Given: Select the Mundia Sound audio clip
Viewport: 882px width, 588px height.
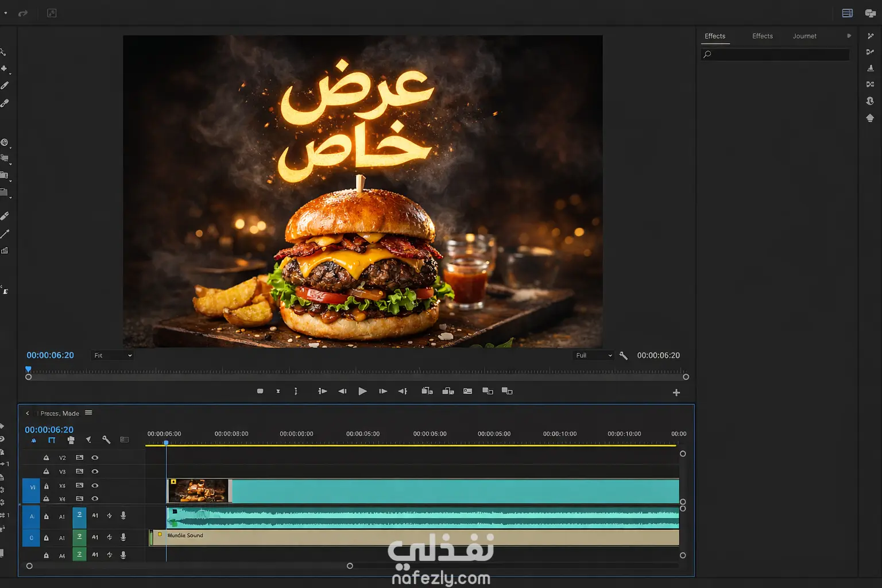Looking at the screenshot, I should (x=415, y=537).
